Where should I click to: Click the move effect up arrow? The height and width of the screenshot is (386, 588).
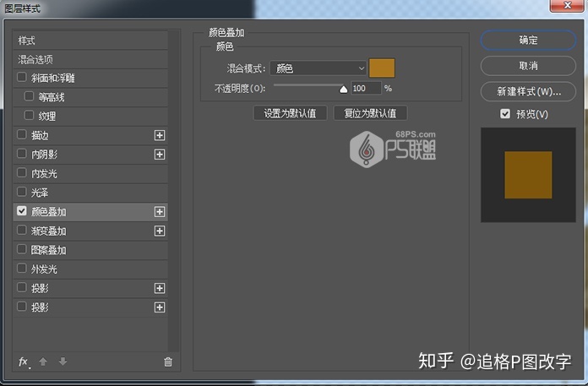click(43, 362)
